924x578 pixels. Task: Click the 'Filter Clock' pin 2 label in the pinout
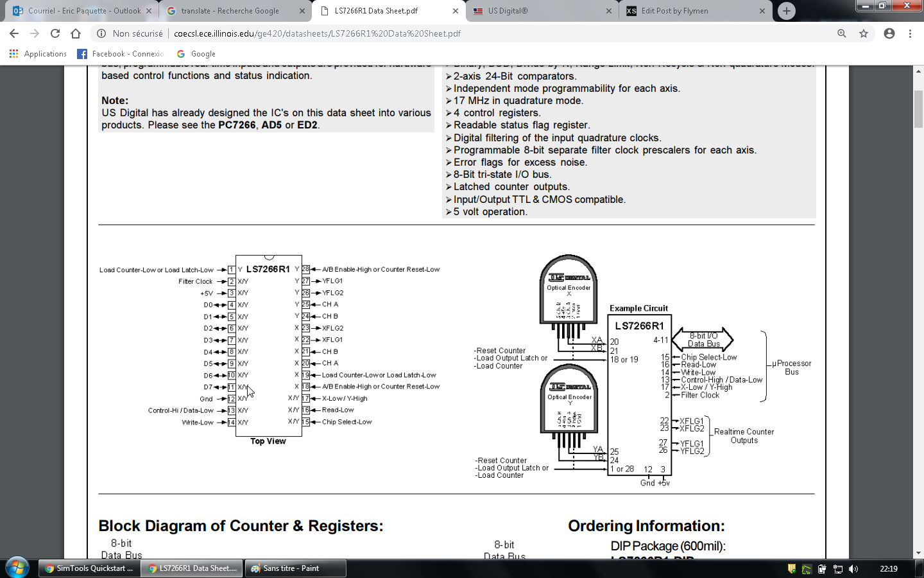point(195,281)
